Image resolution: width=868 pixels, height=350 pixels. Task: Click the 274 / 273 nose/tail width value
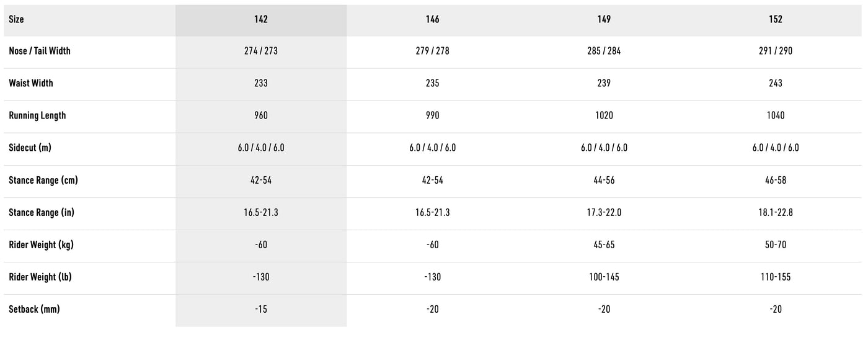point(261,51)
